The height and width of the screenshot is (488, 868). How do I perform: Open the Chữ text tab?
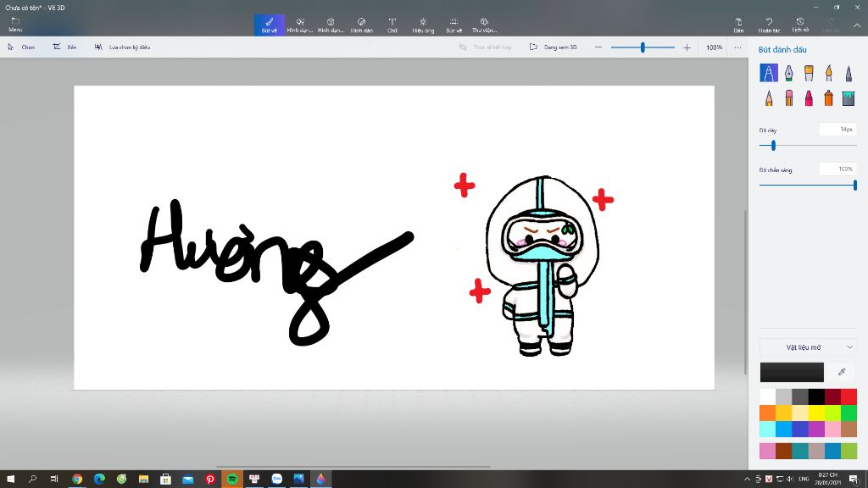coord(392,25)
